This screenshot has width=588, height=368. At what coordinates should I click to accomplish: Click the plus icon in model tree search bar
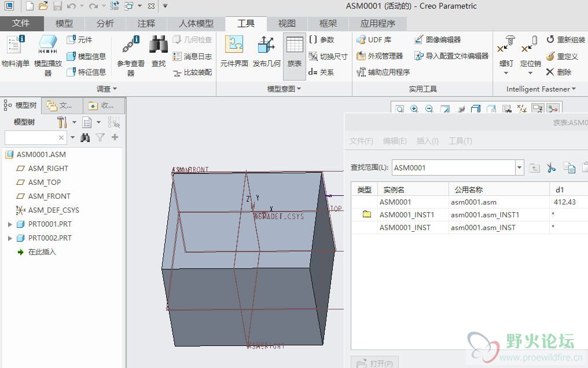pos(115,137)
